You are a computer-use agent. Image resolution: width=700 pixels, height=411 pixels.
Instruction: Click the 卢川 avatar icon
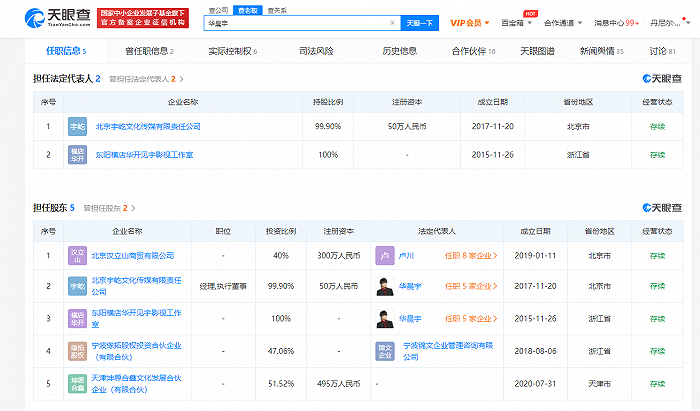pyautogui.click(x=384, y=256)
